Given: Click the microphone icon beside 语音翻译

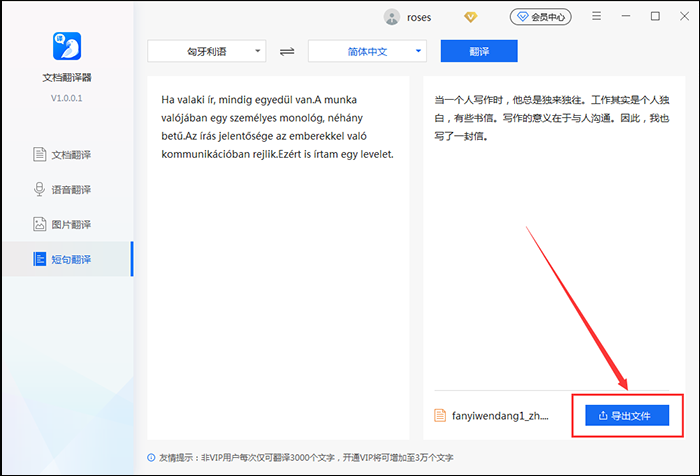Looking at the screenshot, I should 39,189.
